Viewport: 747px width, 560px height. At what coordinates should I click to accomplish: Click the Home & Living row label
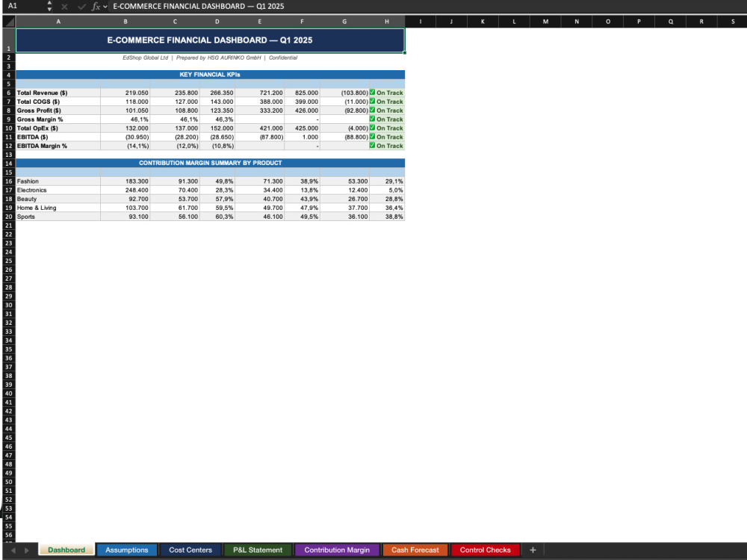point(58,208)
